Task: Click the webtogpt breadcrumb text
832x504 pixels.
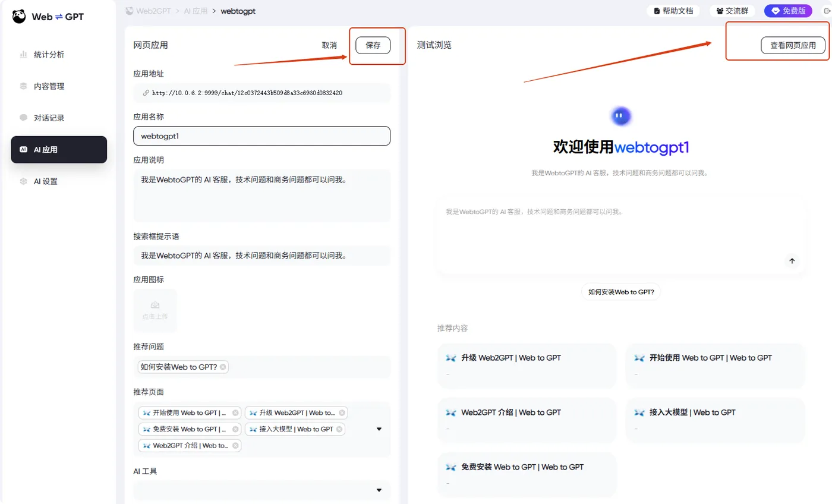Action: 238,11
